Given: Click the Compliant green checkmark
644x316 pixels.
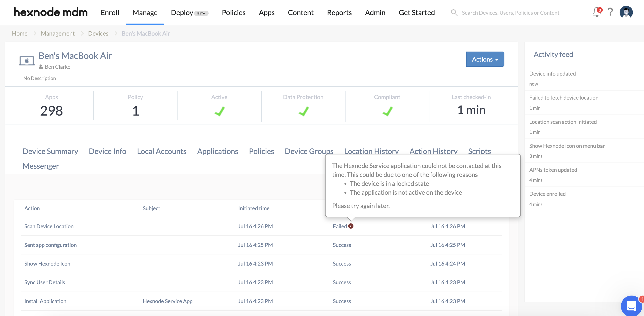Looking at the screenshot, I should pos(387,111).
